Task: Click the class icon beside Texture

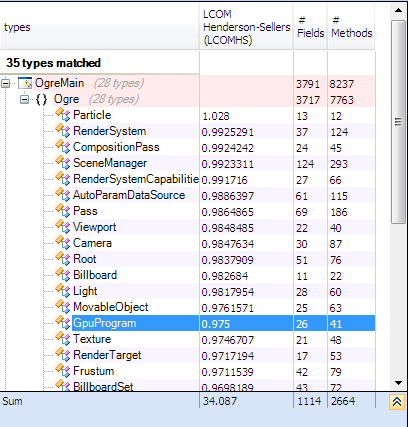Action: [63, 339]
